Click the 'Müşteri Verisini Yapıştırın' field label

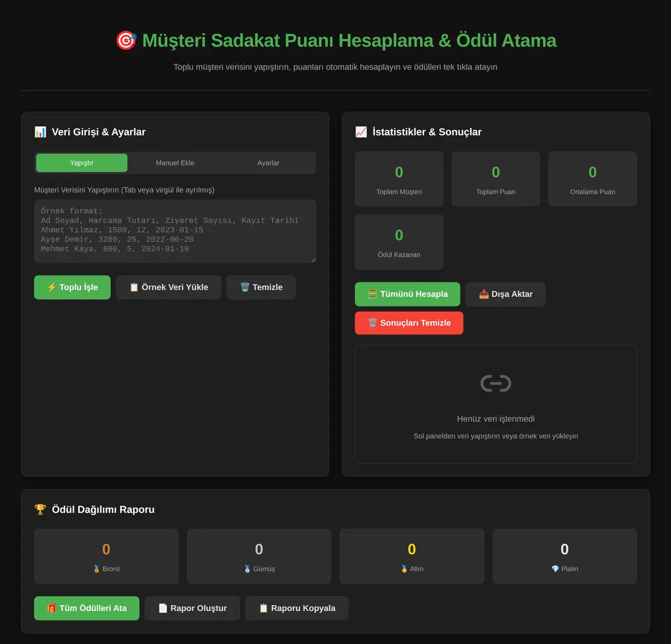click(x=124, y=190)
